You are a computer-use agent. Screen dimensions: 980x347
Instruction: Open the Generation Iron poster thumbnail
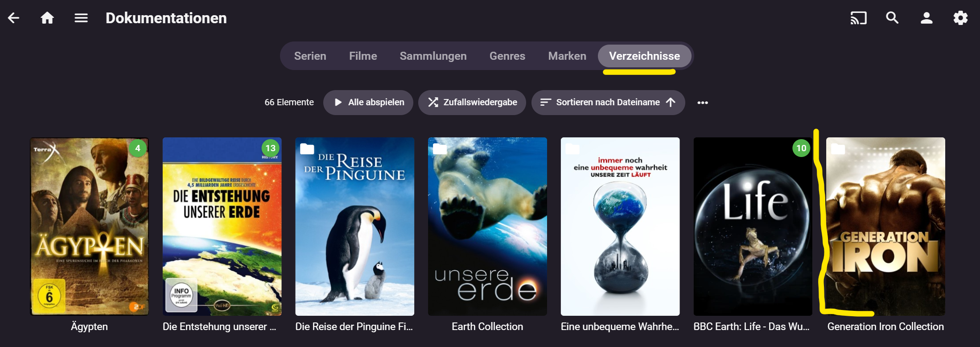[x=885, y=227]
